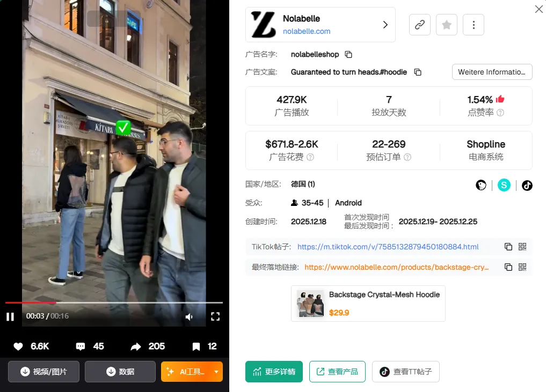546x392 pixels.
Task: Click the 2025.12.19- 2025.12.25 date range
Action: point(438,221)
